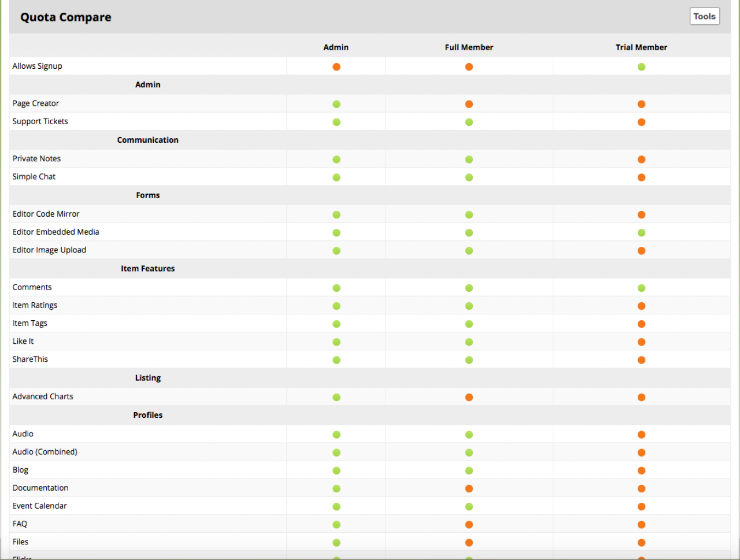Click Full Member Simple Chat green dot

pyautogui.click(x=469, y=177)
